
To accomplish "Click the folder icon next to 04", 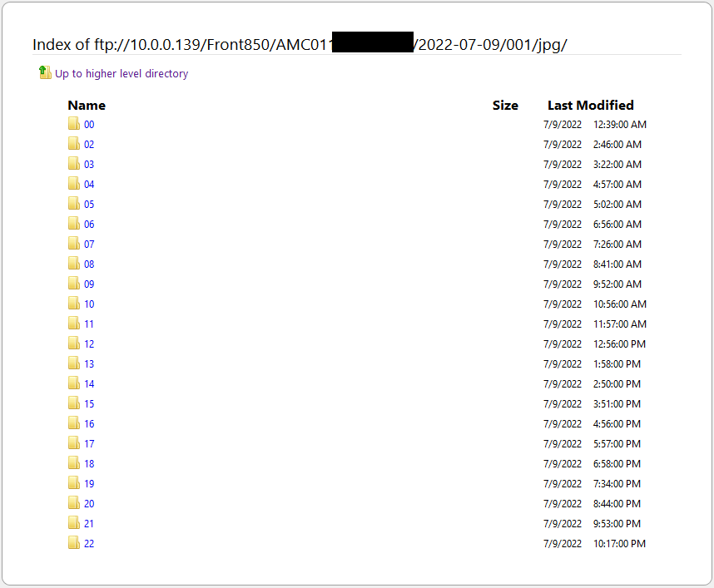I will (74, 184).
